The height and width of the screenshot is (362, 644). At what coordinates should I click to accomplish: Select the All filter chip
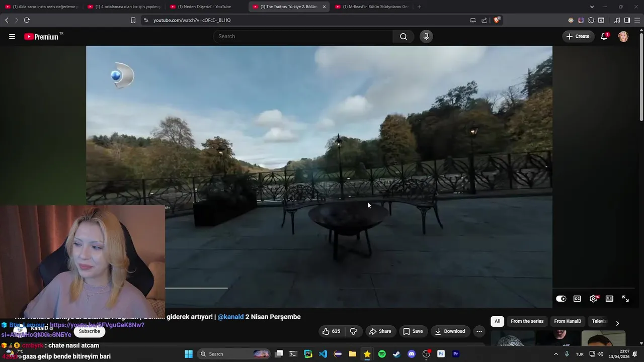click(497, 321)
